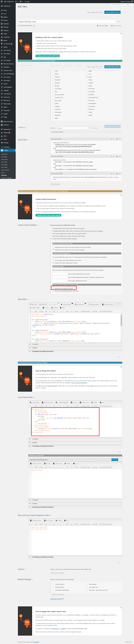This screenshot has width=134, height=644.
Task: Dismiss the Building a View tip box
Action: 121,34
